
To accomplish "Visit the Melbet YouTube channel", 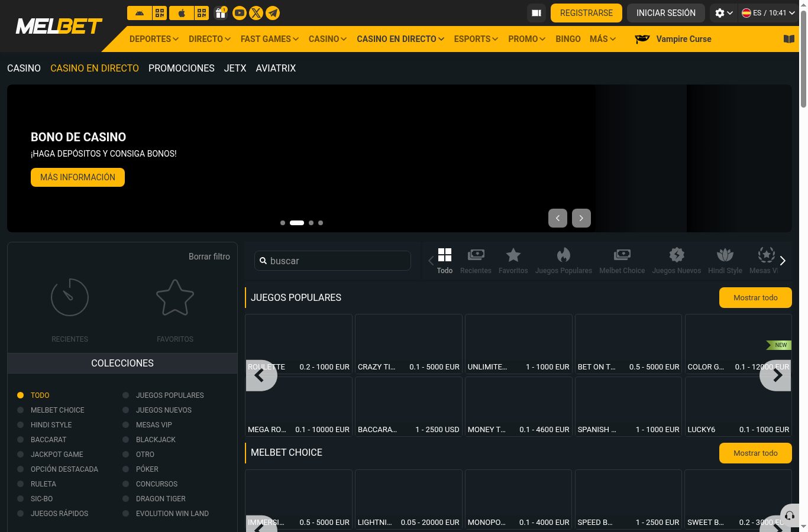I will point(240,12).
